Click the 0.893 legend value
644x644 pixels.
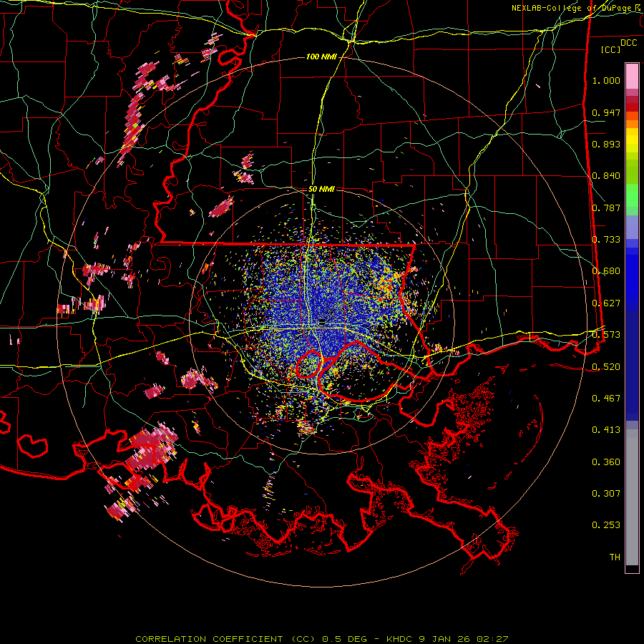tap(606, 144)
